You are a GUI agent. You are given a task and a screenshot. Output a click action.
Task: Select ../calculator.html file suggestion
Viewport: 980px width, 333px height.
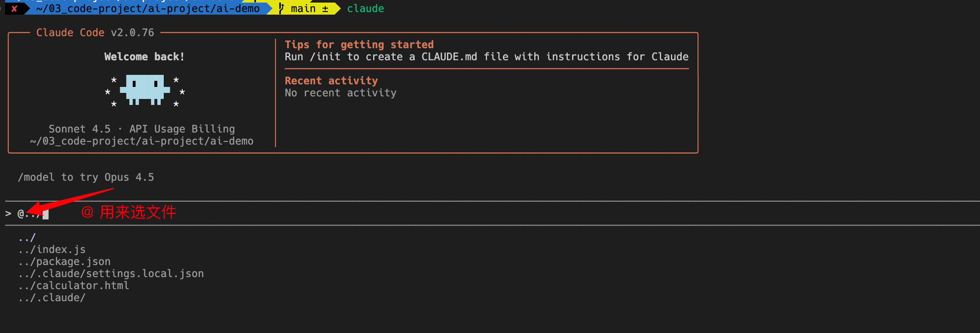pos(73,286)
